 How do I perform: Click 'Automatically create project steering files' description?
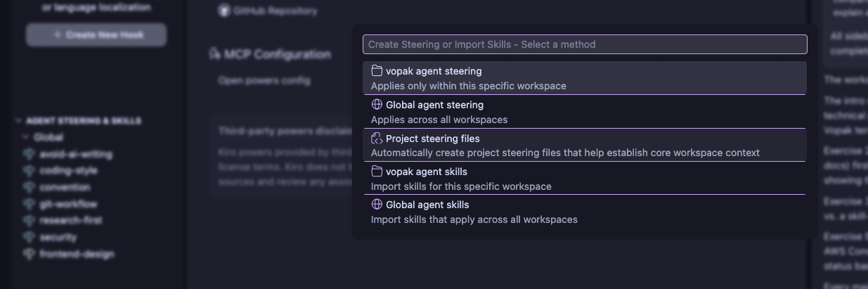click(565, 153)
